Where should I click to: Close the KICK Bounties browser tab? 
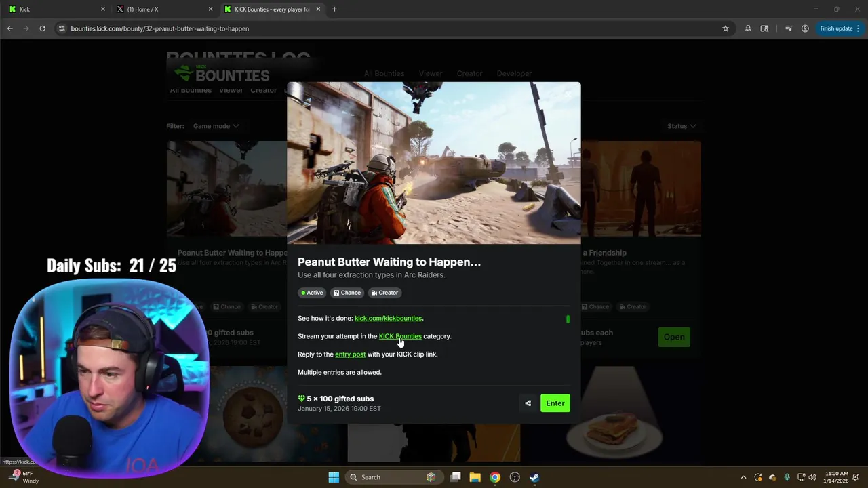[x=318, y=9]
